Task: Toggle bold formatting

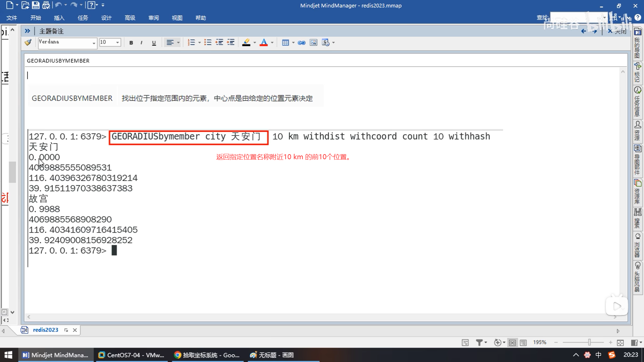Action: pos(131,43)
